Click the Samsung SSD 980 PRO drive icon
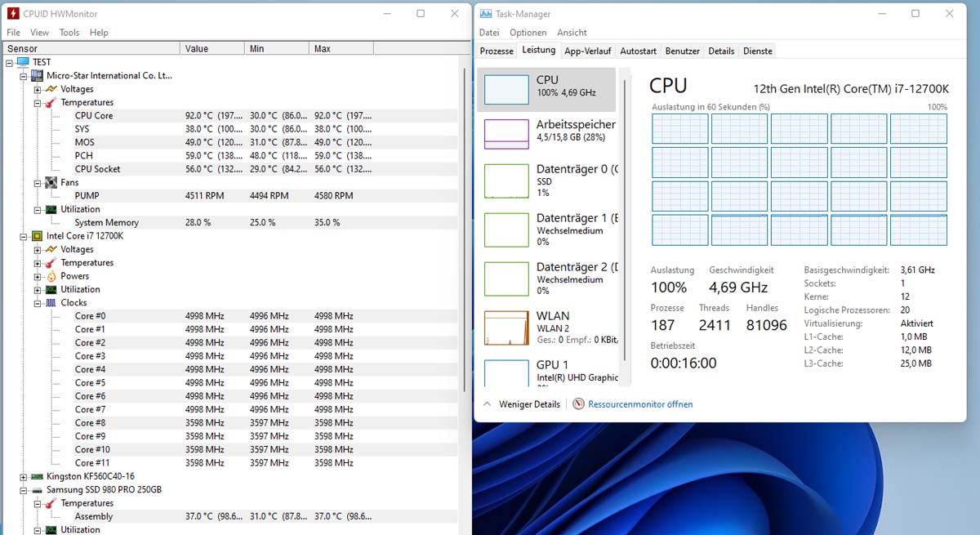 [37, 490]
